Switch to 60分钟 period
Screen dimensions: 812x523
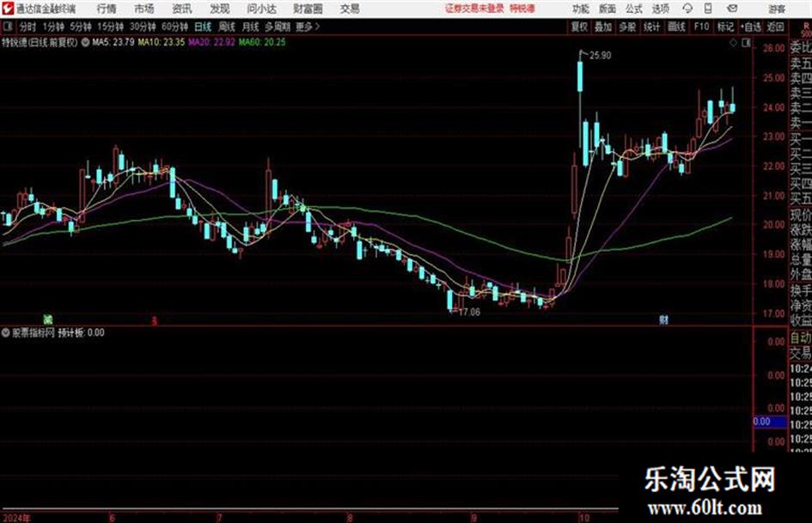(174, 27)
